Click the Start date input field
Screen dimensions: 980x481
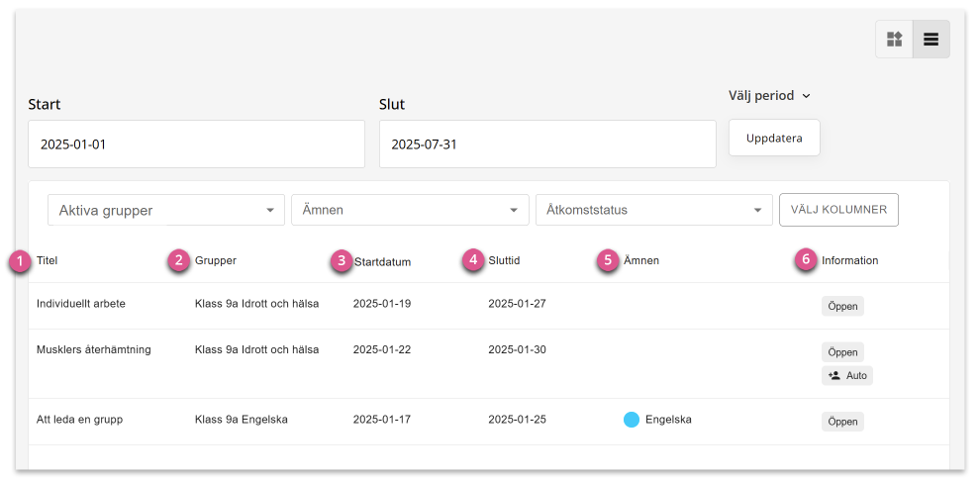click(196, 144)
